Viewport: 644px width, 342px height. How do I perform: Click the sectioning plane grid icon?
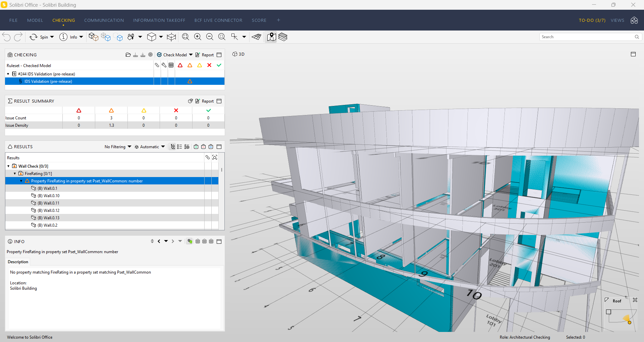coord(257,37)
